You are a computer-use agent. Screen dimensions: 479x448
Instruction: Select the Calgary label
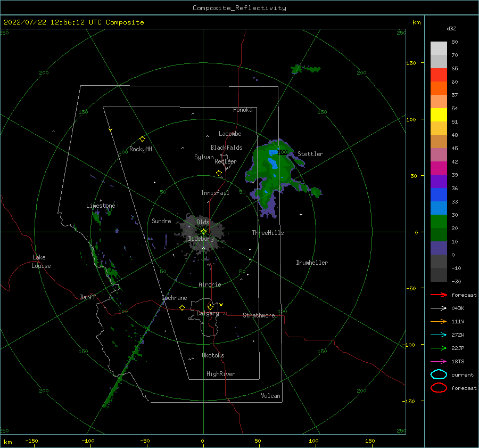click(208, 313)
